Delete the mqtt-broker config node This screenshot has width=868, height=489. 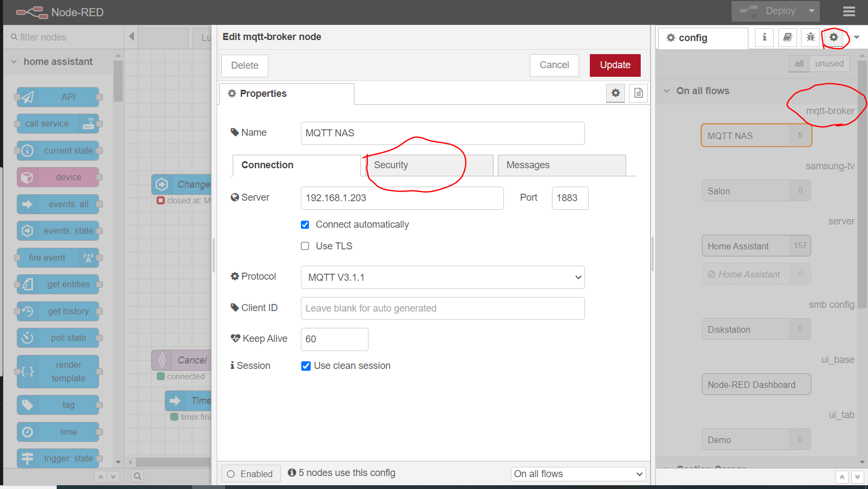tap(245, 65)
